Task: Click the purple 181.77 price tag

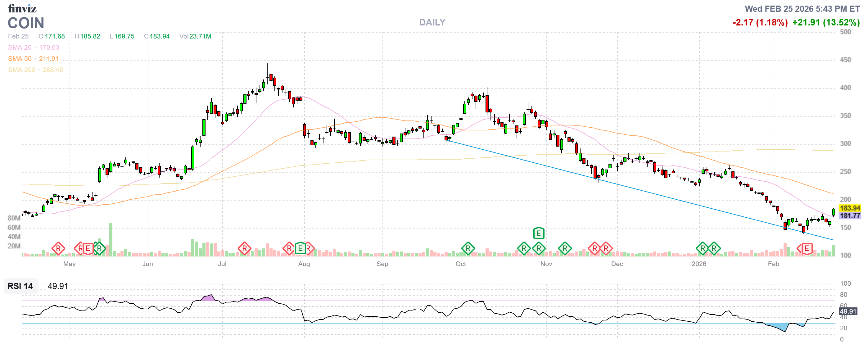Action: pyautogui.click(x=850, y=215)
